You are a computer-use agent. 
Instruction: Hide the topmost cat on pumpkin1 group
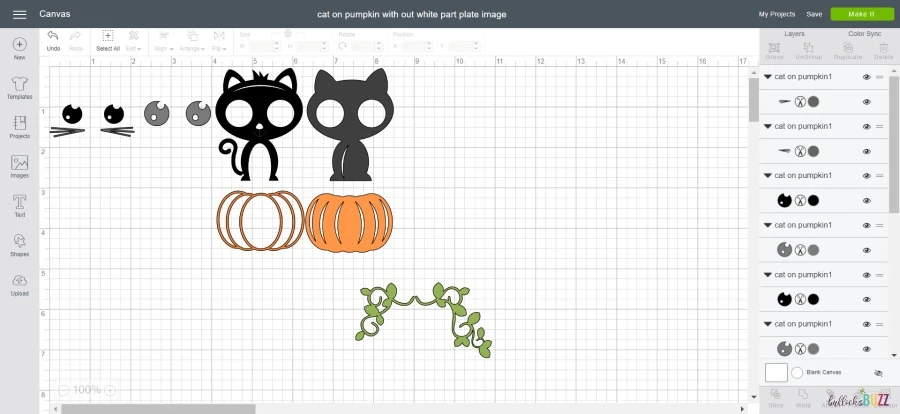pos(867,77)
